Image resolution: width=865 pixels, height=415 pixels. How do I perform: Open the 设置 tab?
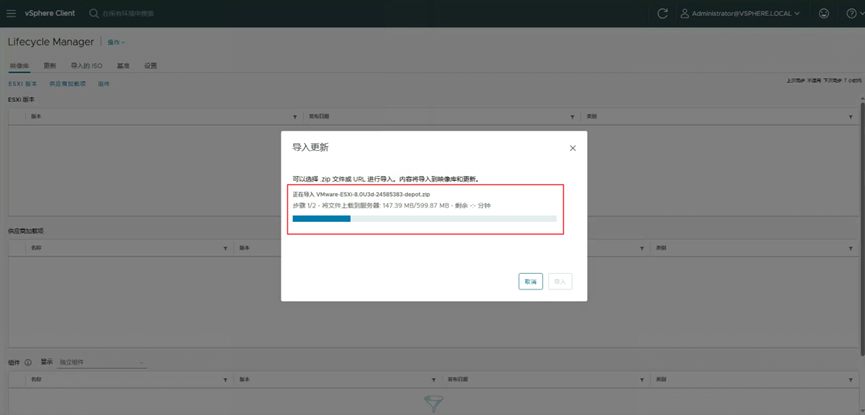(x=151, y=66)
